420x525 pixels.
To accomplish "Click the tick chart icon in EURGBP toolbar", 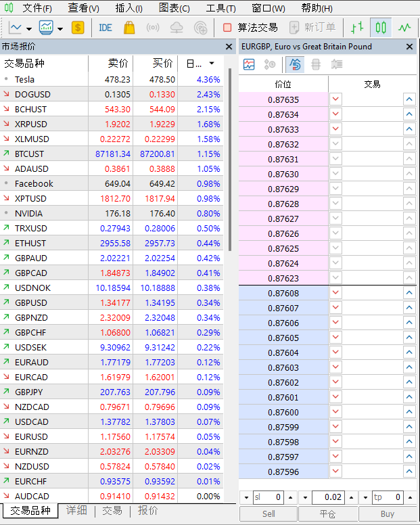I will click(x=249, y=64).
